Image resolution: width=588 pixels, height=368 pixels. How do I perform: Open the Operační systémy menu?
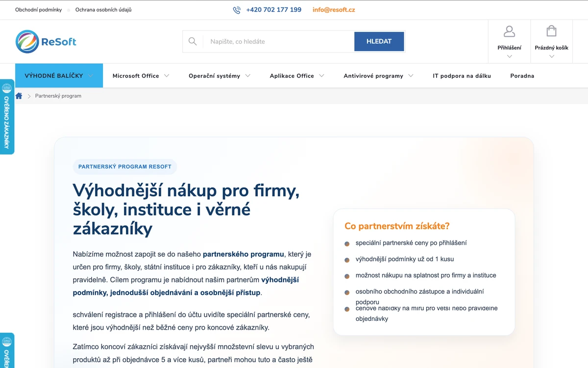coord(215,76)
